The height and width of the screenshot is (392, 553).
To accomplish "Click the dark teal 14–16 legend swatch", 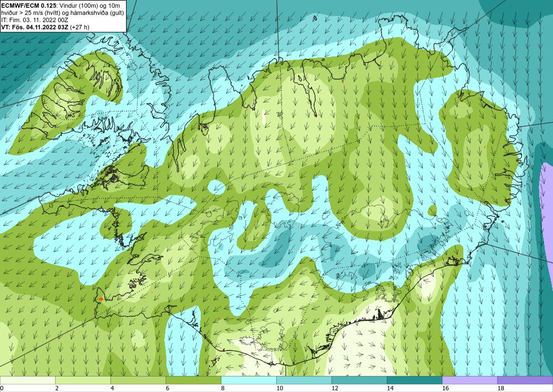I will pyautogui.click(x=415, y=380).
